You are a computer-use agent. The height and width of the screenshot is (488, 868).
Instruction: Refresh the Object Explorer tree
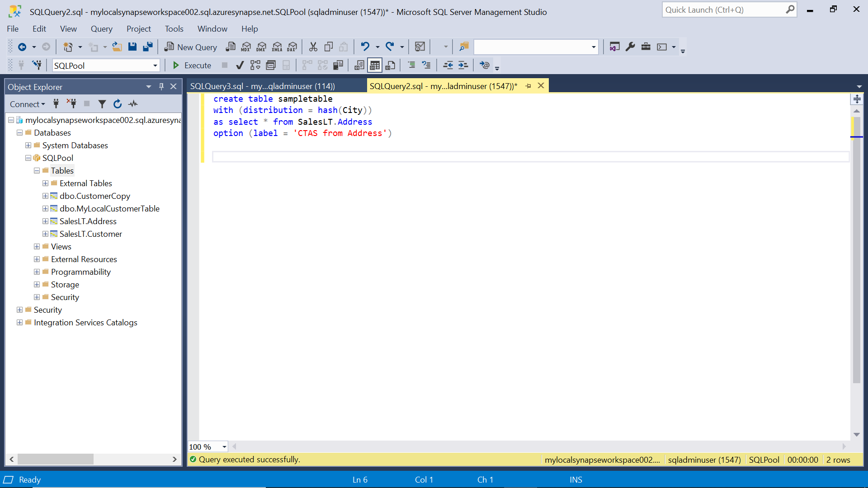(x=118, y=104)
